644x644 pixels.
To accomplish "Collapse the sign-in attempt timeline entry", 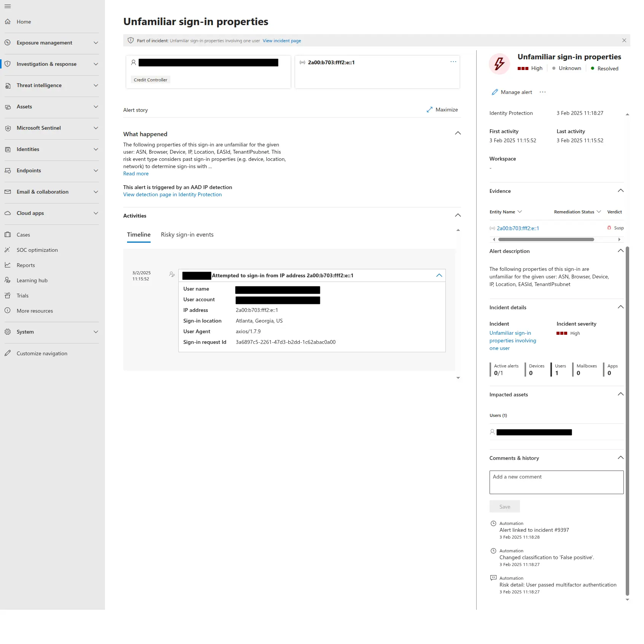I will [439, 275].
